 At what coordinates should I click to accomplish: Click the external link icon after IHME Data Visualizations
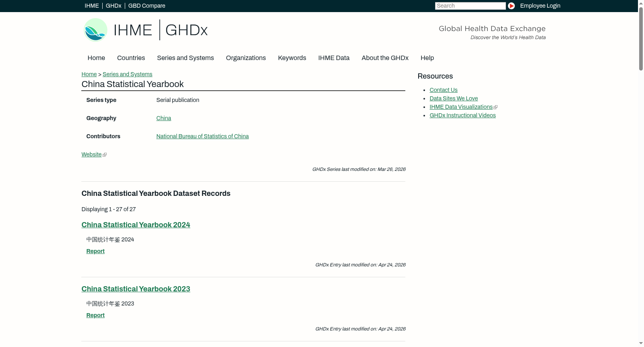tap(495, 107)
